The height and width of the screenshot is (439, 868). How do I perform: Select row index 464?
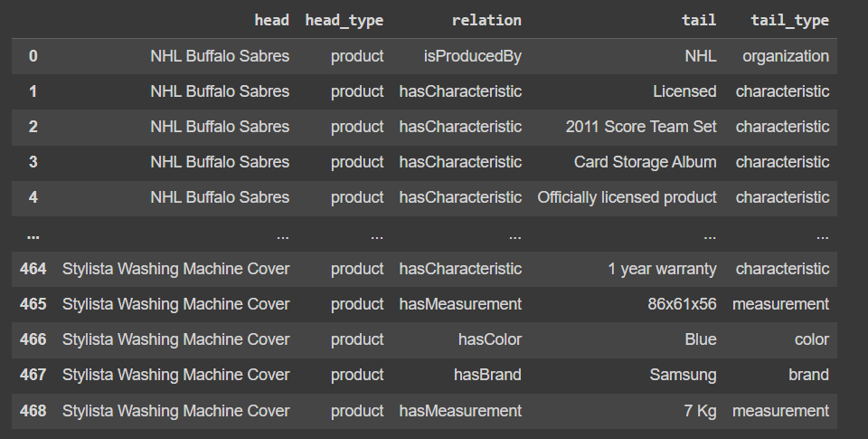33,269
